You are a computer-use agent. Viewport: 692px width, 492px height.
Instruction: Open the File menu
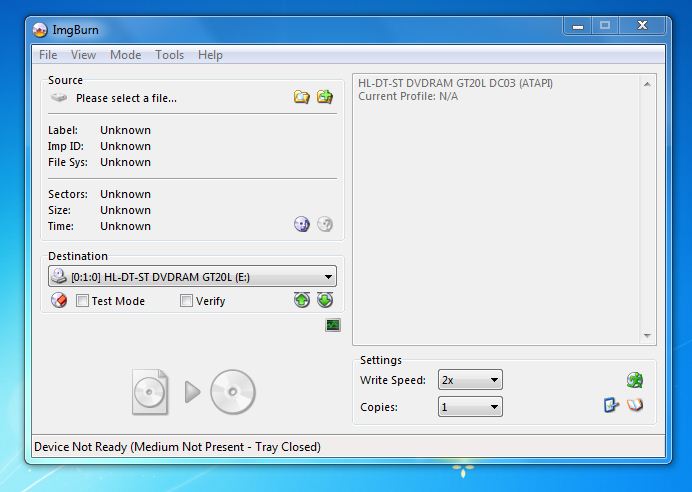click(48, 55)
